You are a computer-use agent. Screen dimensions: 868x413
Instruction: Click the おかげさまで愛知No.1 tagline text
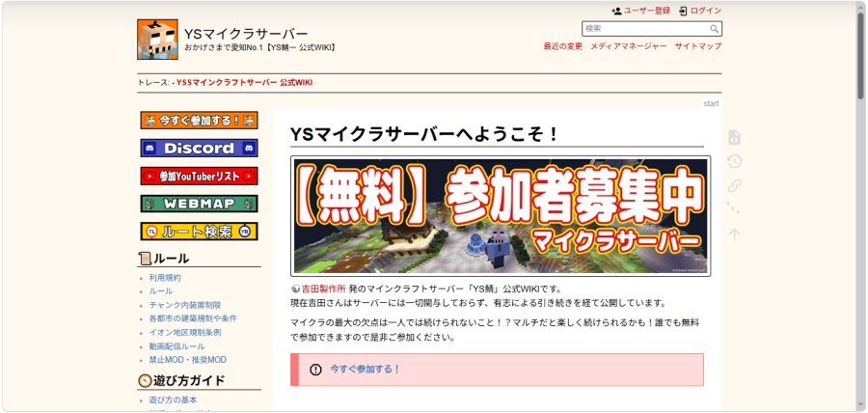coord(259,48)
